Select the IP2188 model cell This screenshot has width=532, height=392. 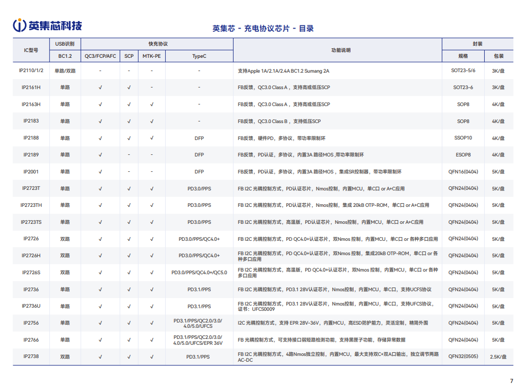31,138
